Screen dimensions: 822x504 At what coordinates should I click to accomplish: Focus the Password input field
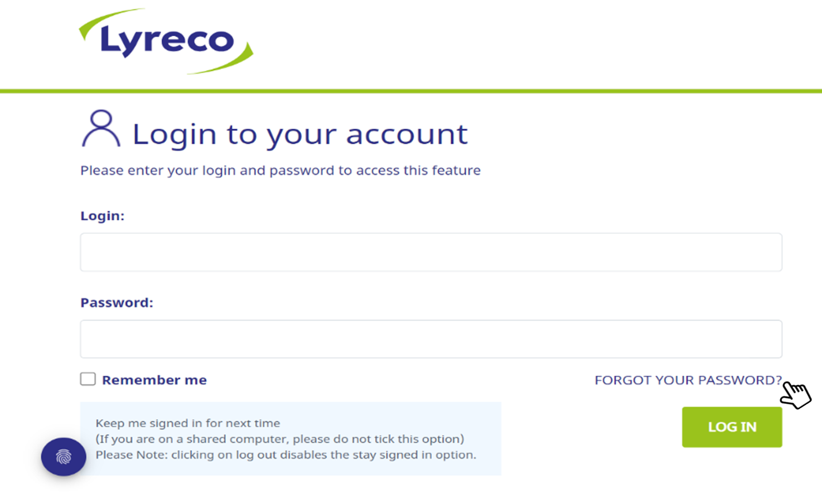point(431,339)
